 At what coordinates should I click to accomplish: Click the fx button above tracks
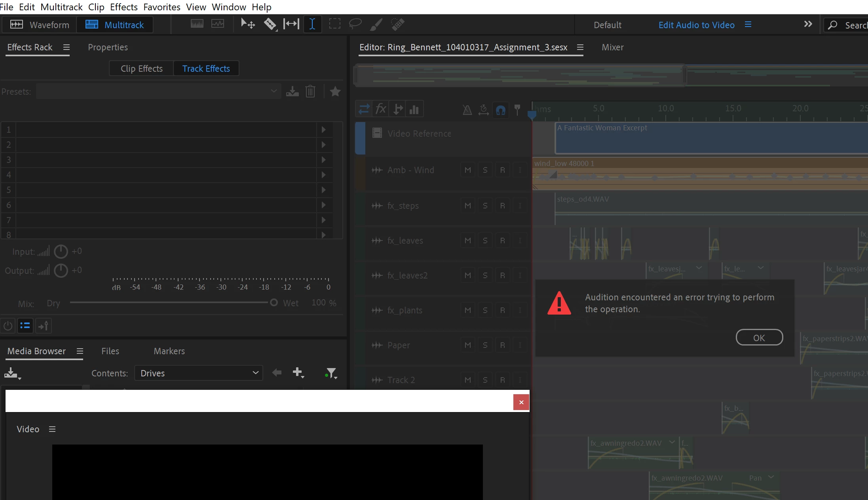[381, 109]
